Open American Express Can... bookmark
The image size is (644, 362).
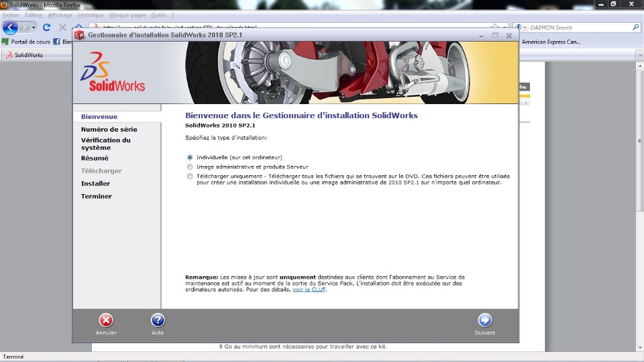click(551, 42)
